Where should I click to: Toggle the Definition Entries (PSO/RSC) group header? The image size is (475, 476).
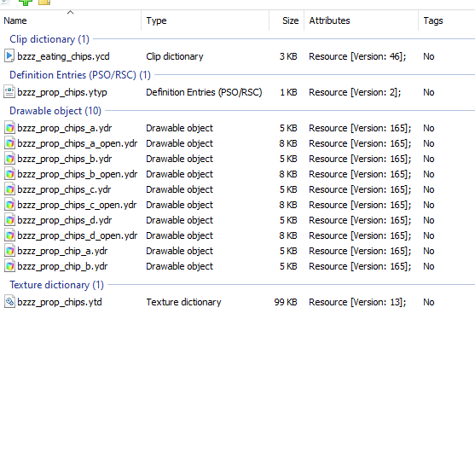(x=80, y=75)
